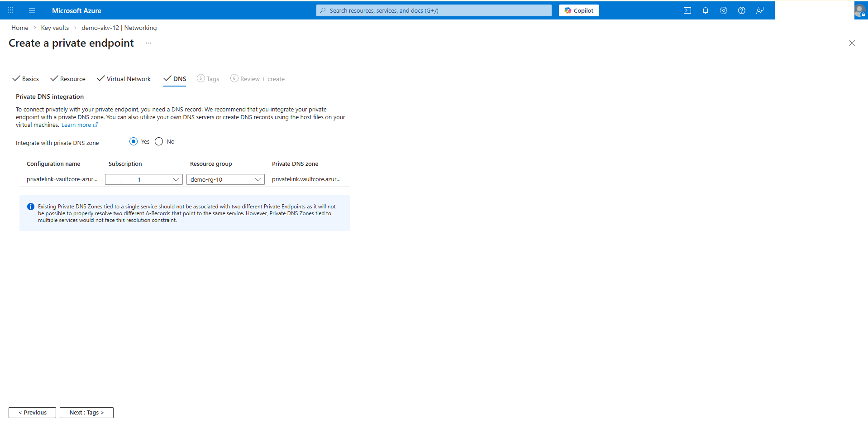The width and height of the screenshot is (868, 429).
Task: Go to the Review + create tab
Action: (262, 78)
